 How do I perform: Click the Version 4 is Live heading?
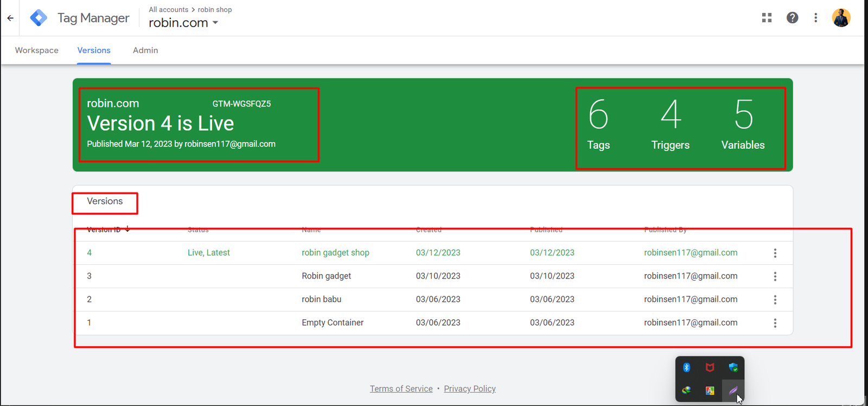[161, 124]
